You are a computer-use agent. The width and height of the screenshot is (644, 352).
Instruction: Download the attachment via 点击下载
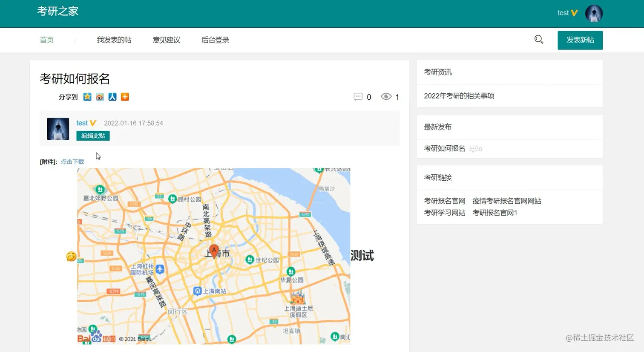72,162
